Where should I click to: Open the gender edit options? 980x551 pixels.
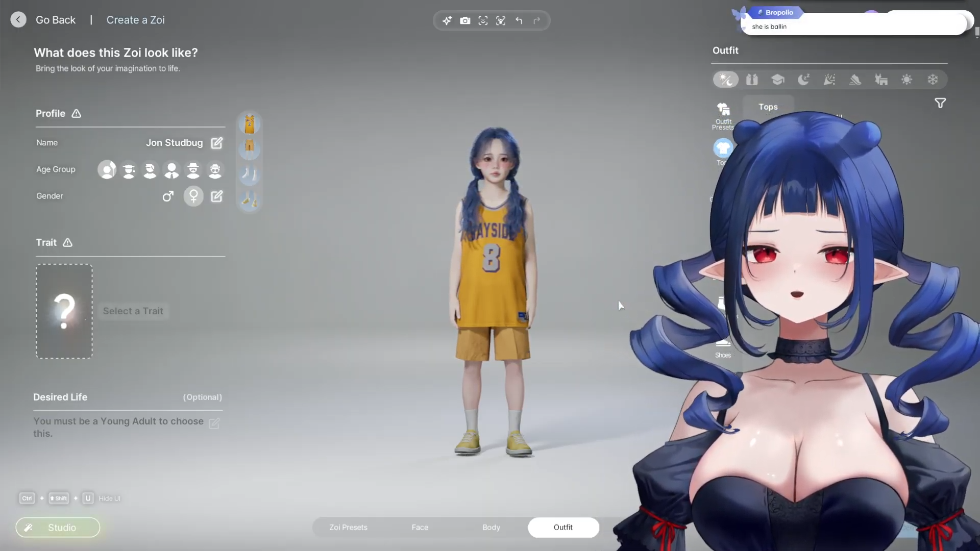coord(217,196)
